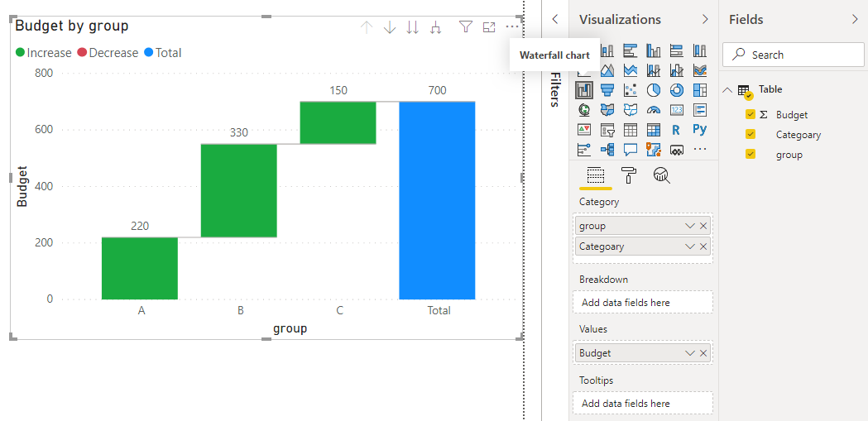The height and width of the screenshot is (421, 868).
Task: Select the Line and clustered column chart visual
Action: click(x=677, y=70)
